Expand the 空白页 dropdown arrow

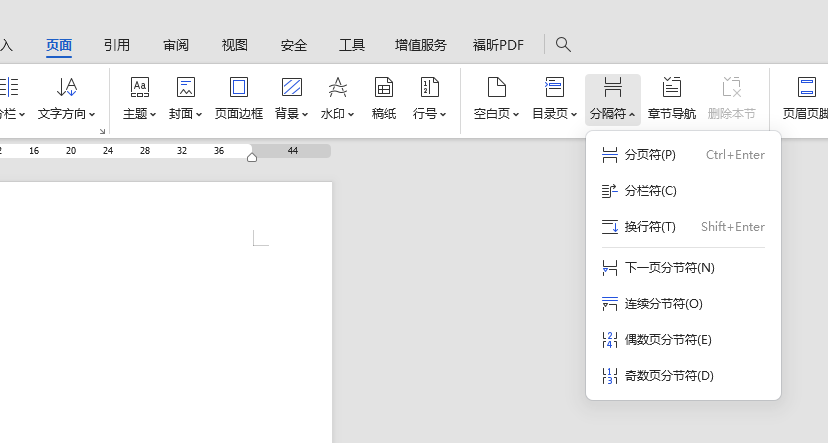pyautogui.click(x=516, y=114)
